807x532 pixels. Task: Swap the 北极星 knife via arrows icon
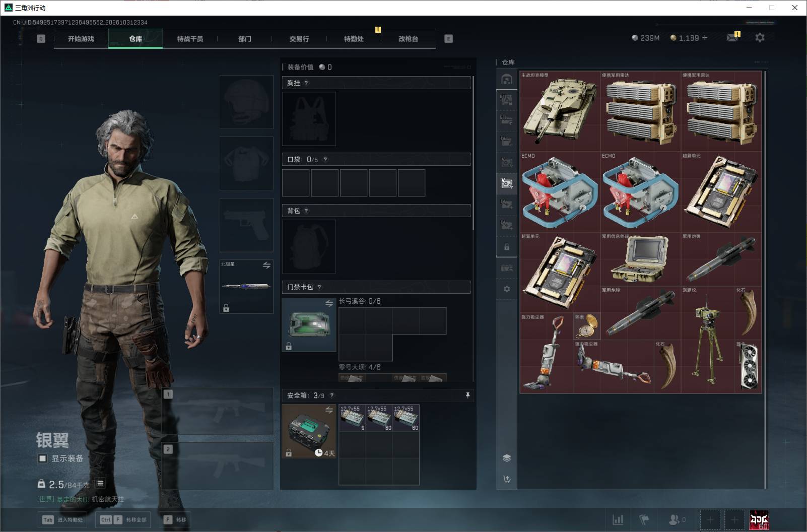click(266, 265)
